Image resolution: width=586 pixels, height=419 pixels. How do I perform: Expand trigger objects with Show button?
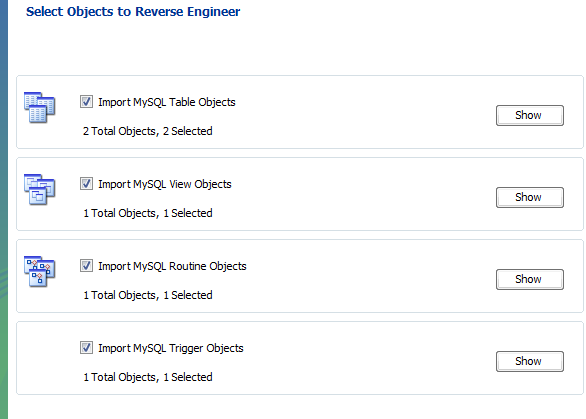point(530,361)
